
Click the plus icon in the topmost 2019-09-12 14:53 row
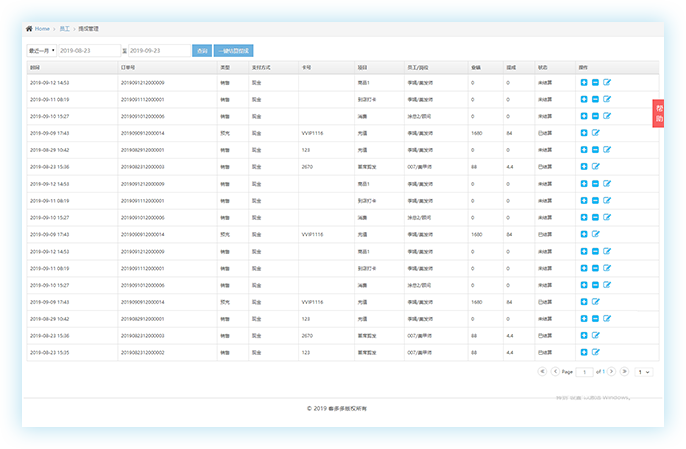[x=584, y=82]
